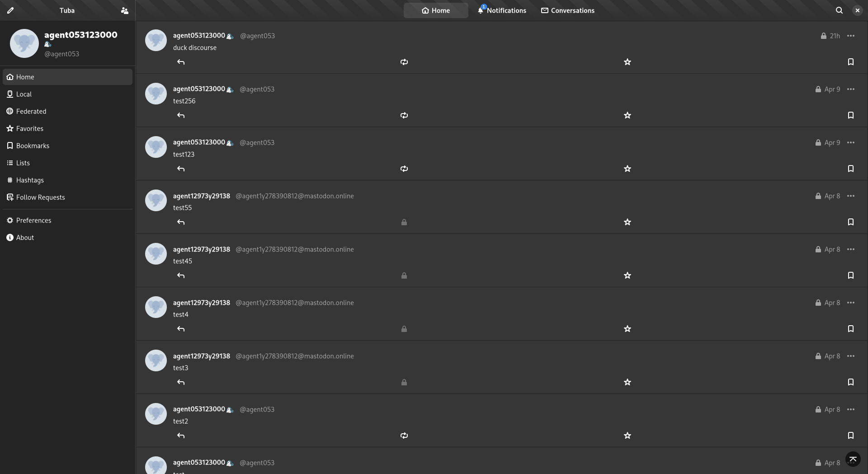Favorite the test55 post
The image size is (868, 474).
click(x=627, y=222)
